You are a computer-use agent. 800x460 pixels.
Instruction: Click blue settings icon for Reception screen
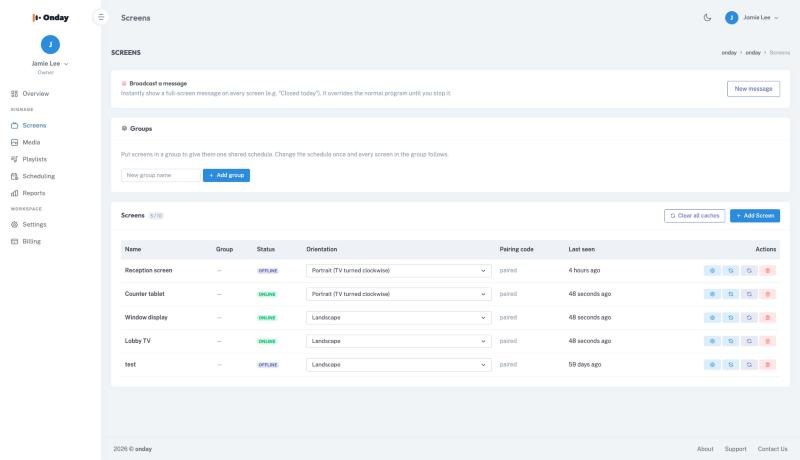pos(712,270)
